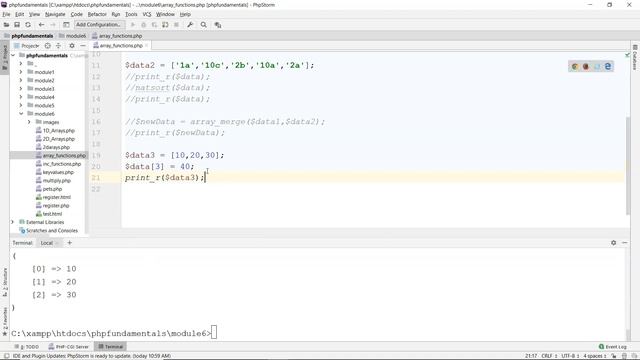Open Settings via the wrench icon

click(x=190, y=25)
